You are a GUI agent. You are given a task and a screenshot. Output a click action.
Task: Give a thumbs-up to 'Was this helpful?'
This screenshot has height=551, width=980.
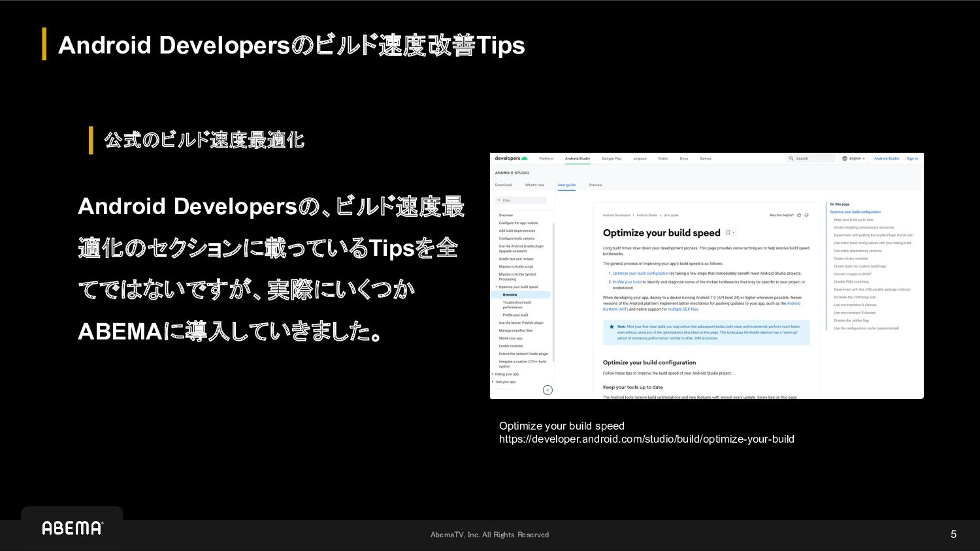(x=799, y=215)
